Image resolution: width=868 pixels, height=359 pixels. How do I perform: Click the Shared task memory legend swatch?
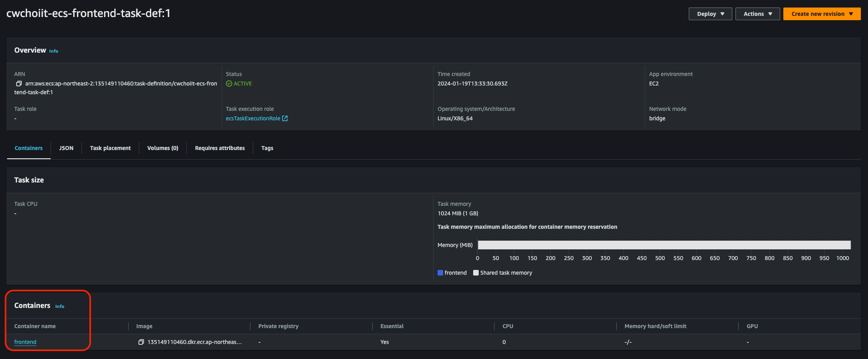[476, 273]
